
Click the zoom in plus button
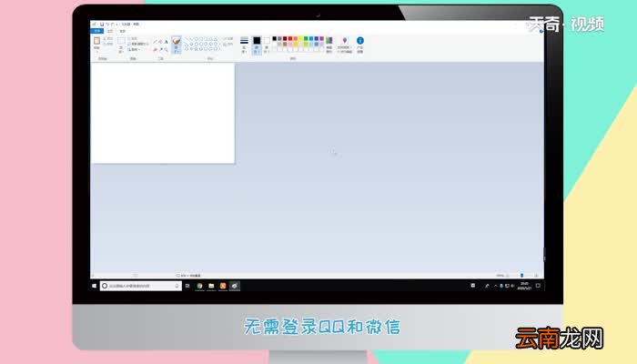[536, 276]
